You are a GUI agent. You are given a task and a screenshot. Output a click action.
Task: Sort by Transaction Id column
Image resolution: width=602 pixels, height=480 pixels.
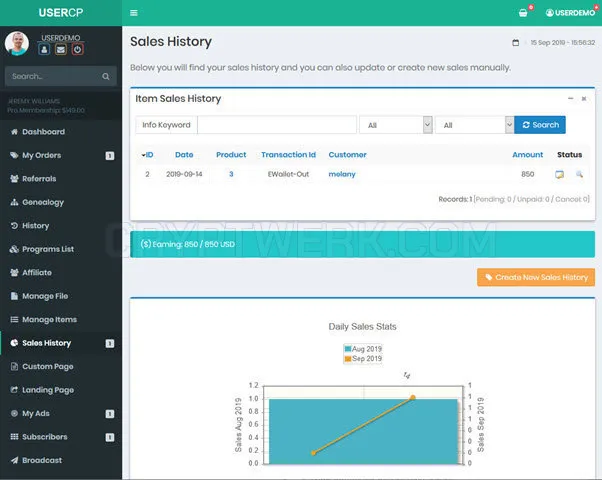coord(288,155)
